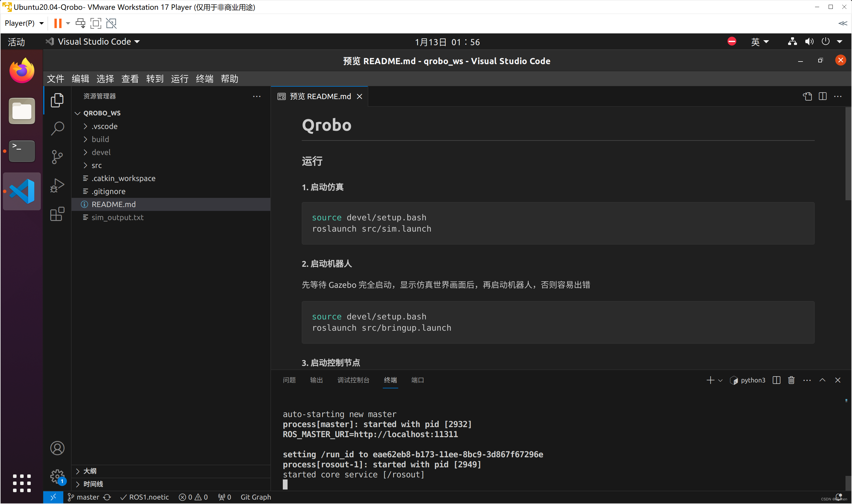Open Explorer views and more actions menu

(x=257, y=96)
